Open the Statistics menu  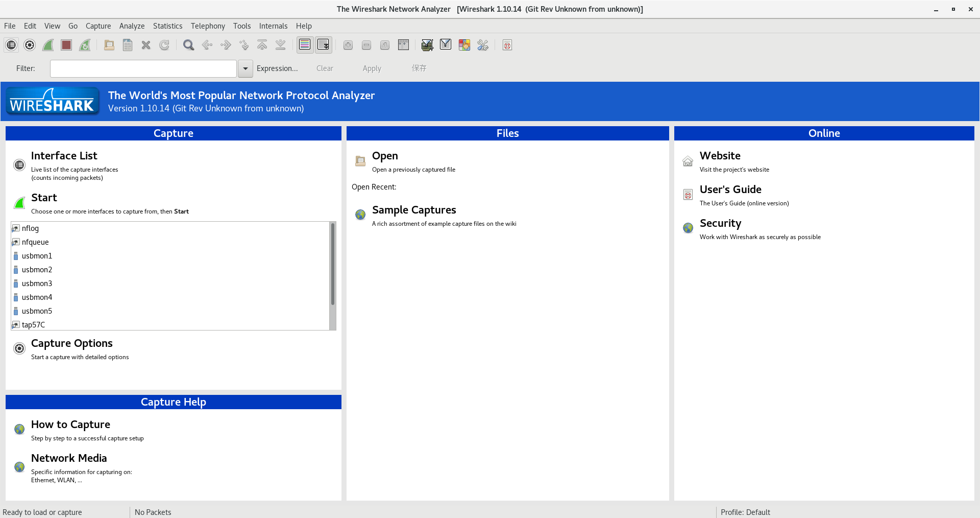coord(167,26)
